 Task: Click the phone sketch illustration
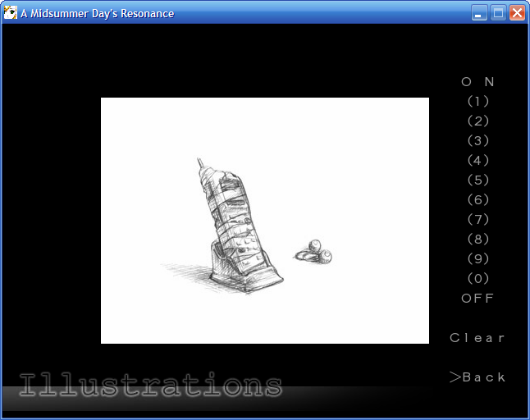(x=265, y=221)
